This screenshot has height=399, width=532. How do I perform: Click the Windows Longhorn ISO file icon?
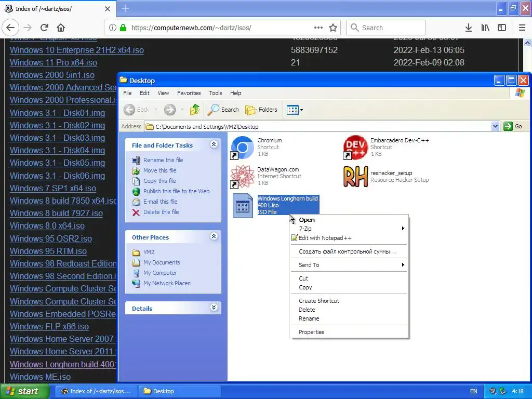243,205
